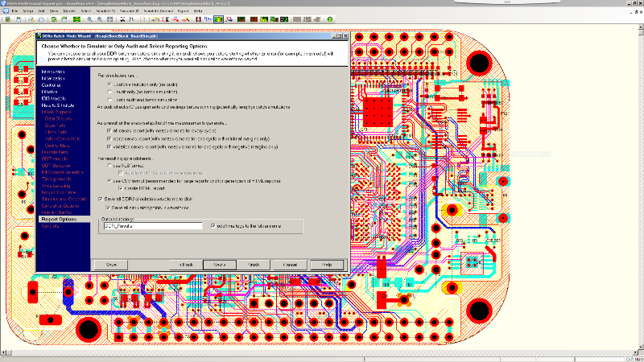Viewport: 644px width, 362px height.
Task: Open the Simulate Thermal menu
Action: (159, 11)
